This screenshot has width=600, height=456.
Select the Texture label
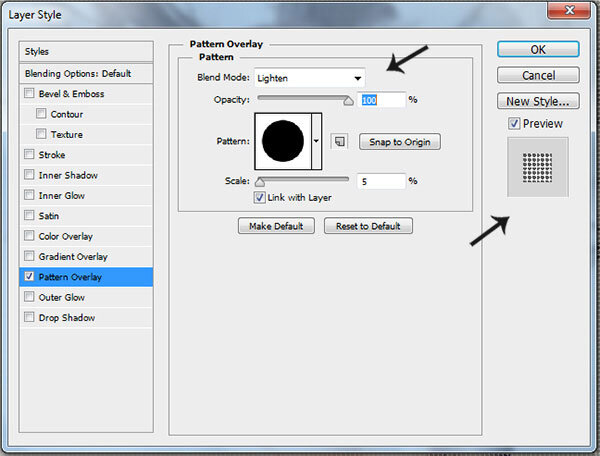click(x=67, y=135)
